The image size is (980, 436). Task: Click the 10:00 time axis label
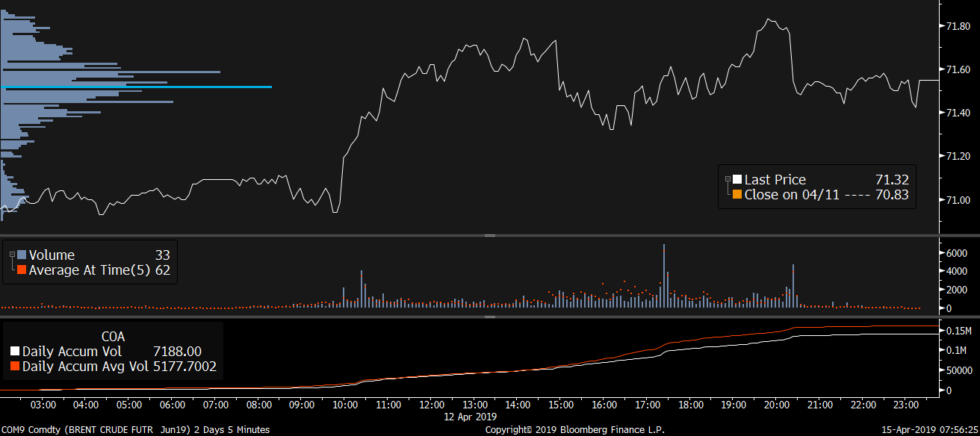345,405
